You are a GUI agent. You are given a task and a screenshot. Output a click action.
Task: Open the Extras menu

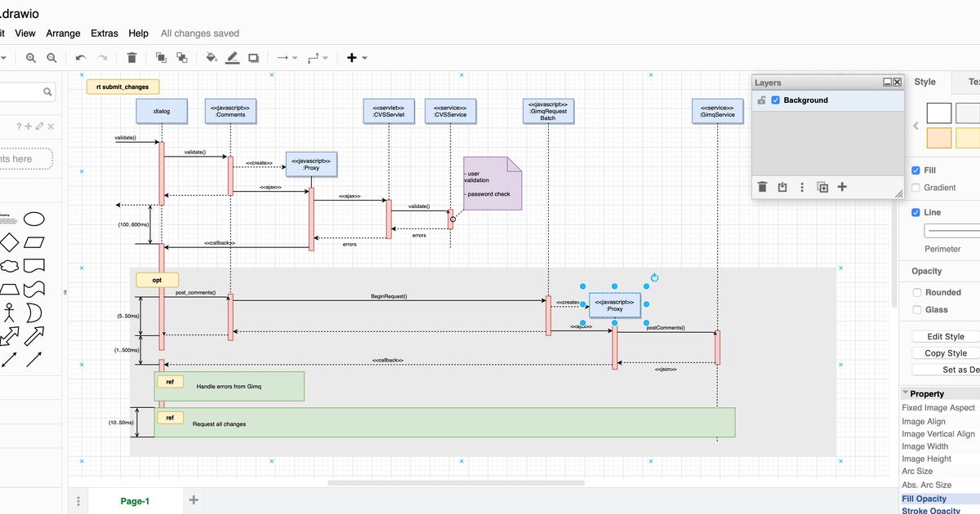[105, 33]
